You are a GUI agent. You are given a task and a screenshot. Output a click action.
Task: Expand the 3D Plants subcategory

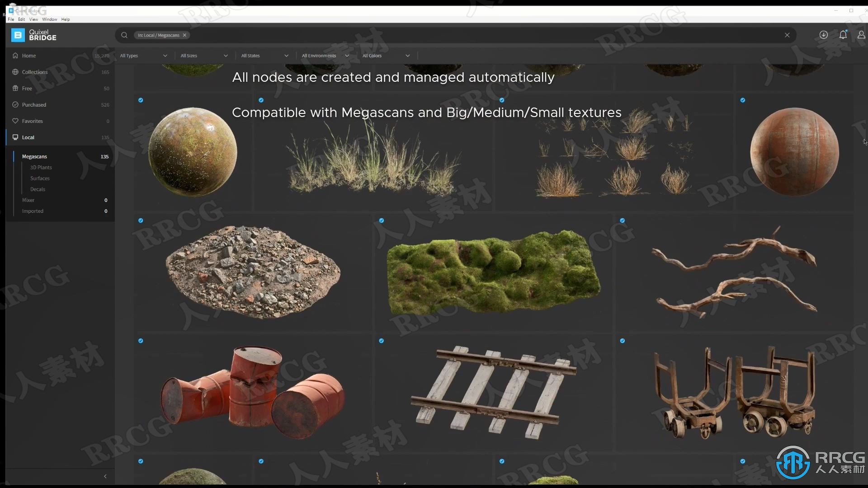[x=41, y=168]
